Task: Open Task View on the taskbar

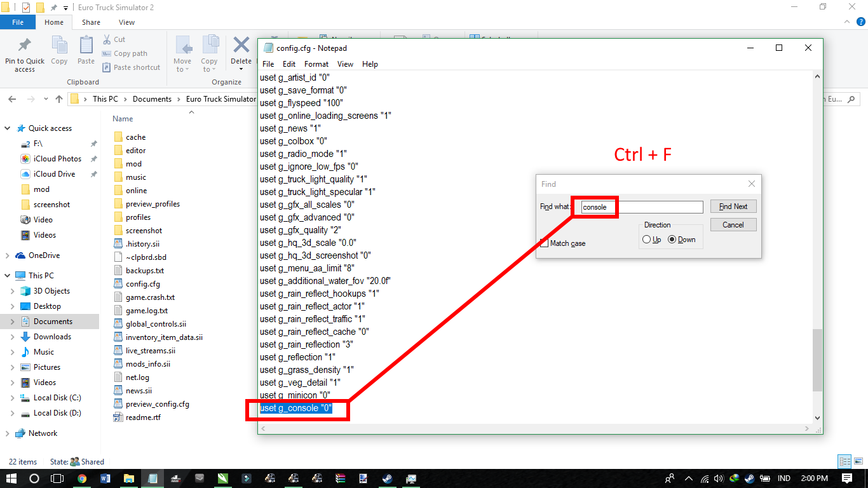Action: point(58,478)
